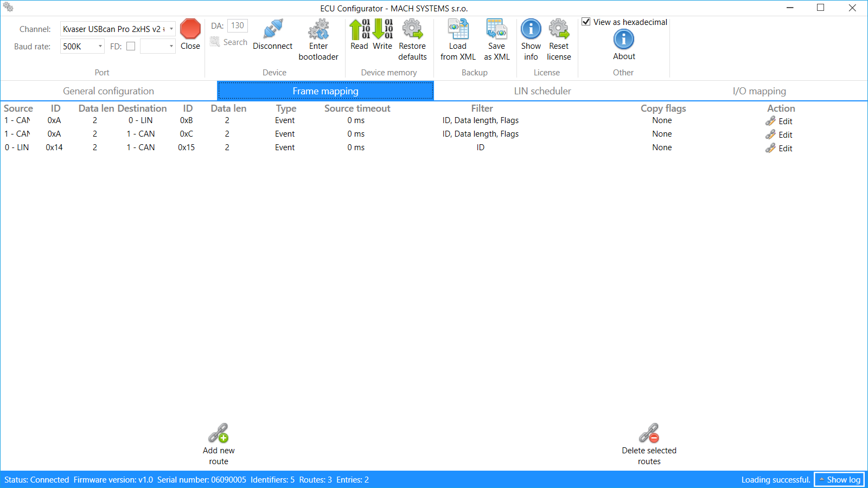Save configuration as XML
Image resolution: width=868 pixels, height=488 pixels.
[496, 30]
